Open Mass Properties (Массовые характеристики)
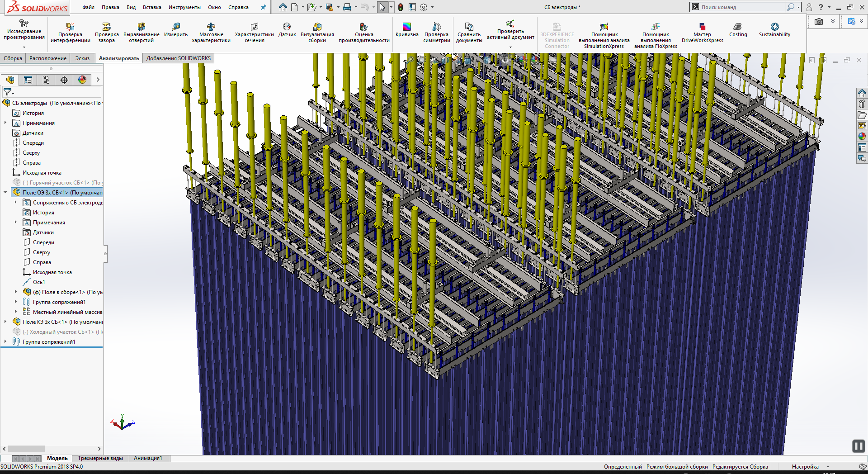This screenshot has width=868, height=474. pyautogui.click(x=211, y=33)
